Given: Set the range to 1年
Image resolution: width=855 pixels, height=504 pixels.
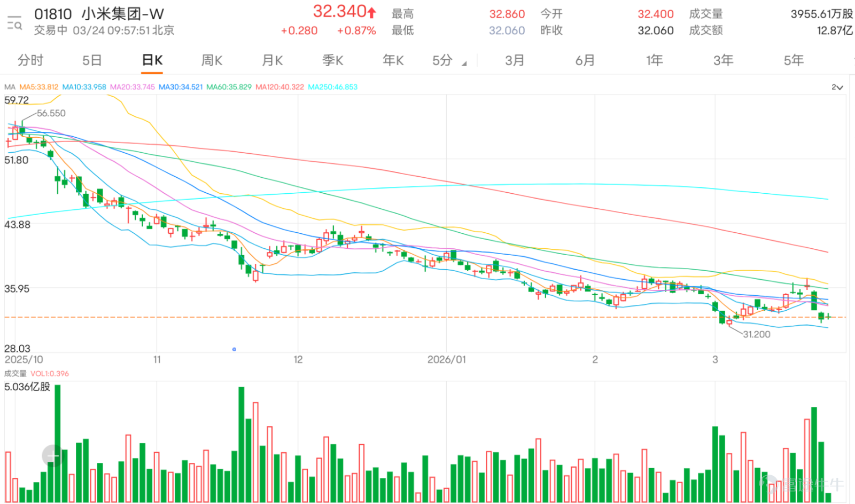Looking at the screenshot, I should coord(655,60).
